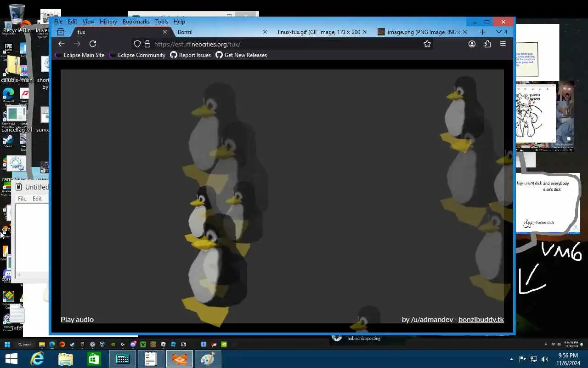Click the Play audio link
The height and width of the screenshot is (368, 588).
[x=77, y=319]
